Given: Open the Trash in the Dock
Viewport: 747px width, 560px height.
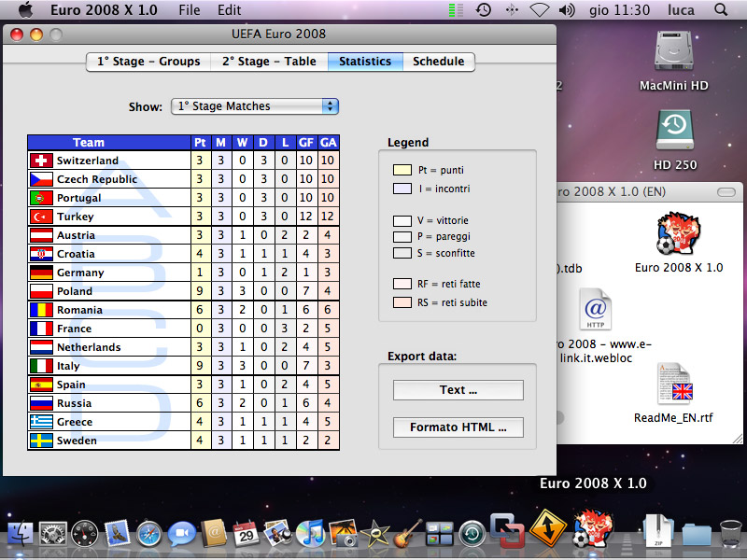Looking at the screenshot, I should (730, 533).
